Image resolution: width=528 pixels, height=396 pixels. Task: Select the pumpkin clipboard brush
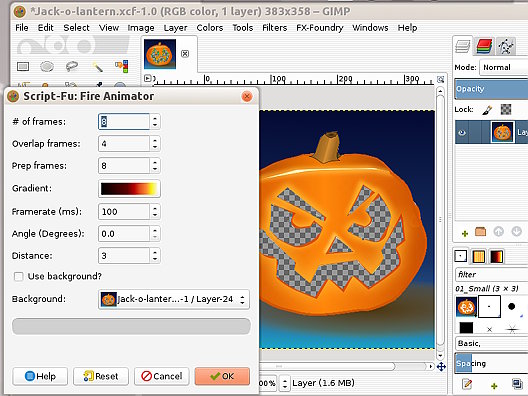point(466,307)
